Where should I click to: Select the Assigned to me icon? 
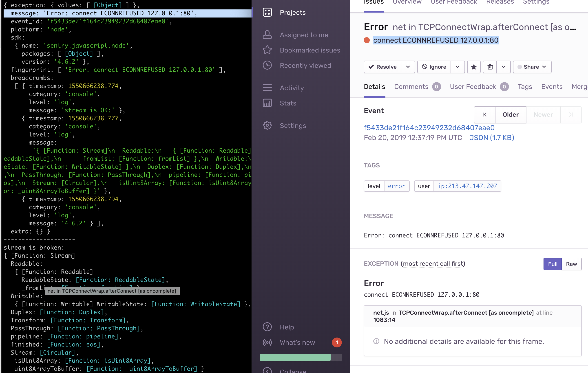click(x=267, y=35)
